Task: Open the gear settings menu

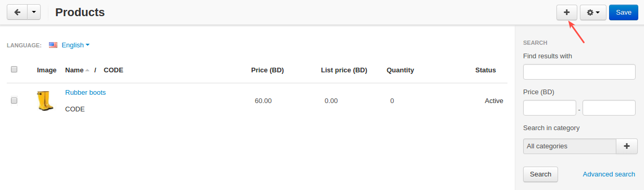Action: click(x=593, y=12)
